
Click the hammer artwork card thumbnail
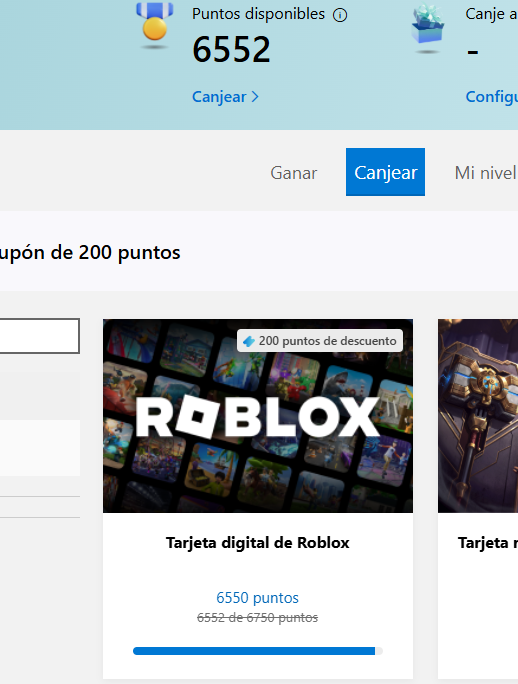(x=478, y=416)
